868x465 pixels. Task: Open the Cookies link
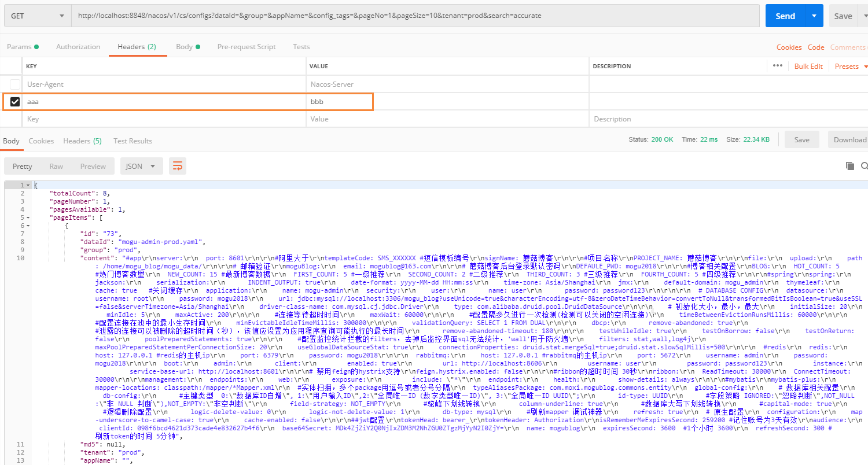789,47
